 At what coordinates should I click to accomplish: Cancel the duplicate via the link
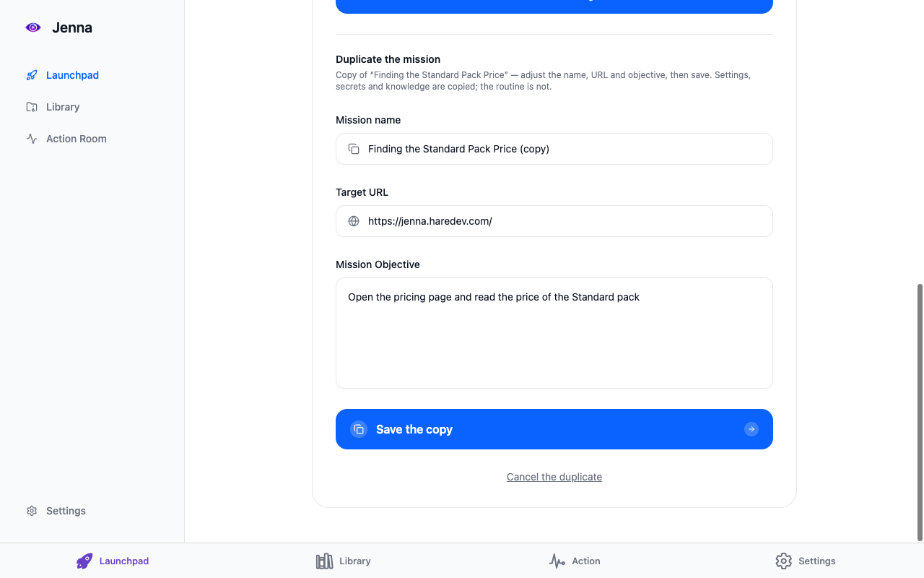(554, 477)
